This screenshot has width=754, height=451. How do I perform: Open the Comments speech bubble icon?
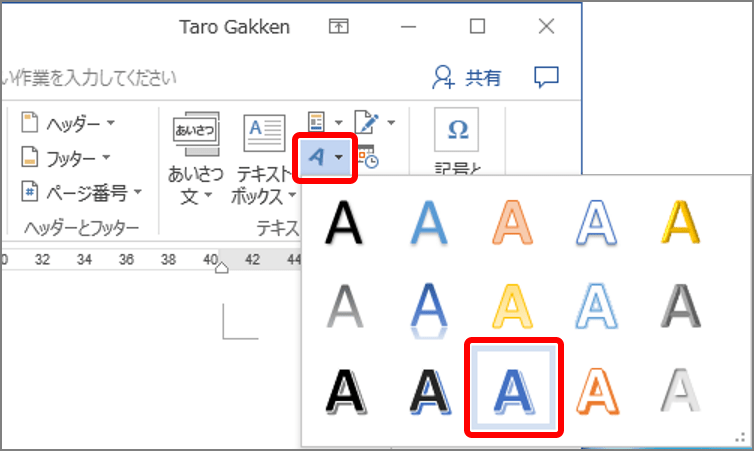tap(546, 77)
